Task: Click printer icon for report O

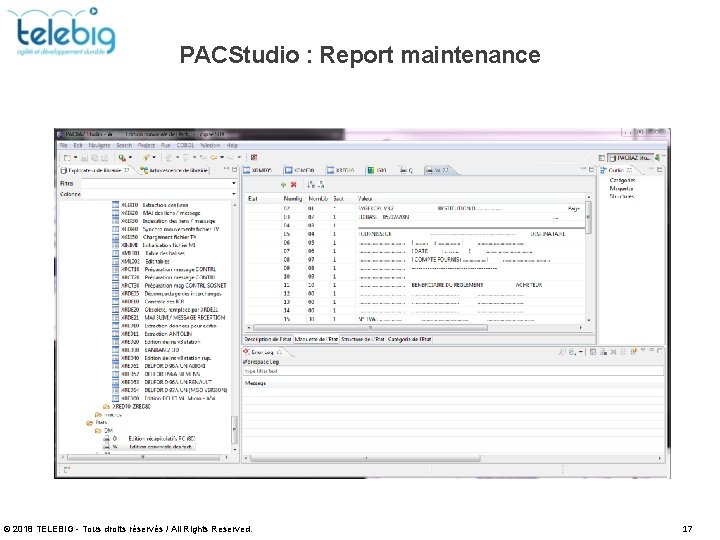Action: (x=107, y=439)
